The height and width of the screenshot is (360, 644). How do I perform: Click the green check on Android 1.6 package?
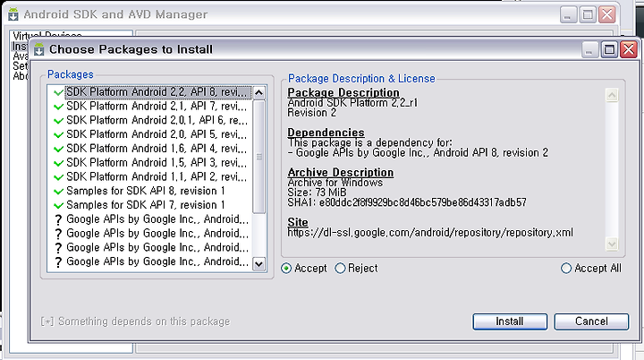coord(58,149)
